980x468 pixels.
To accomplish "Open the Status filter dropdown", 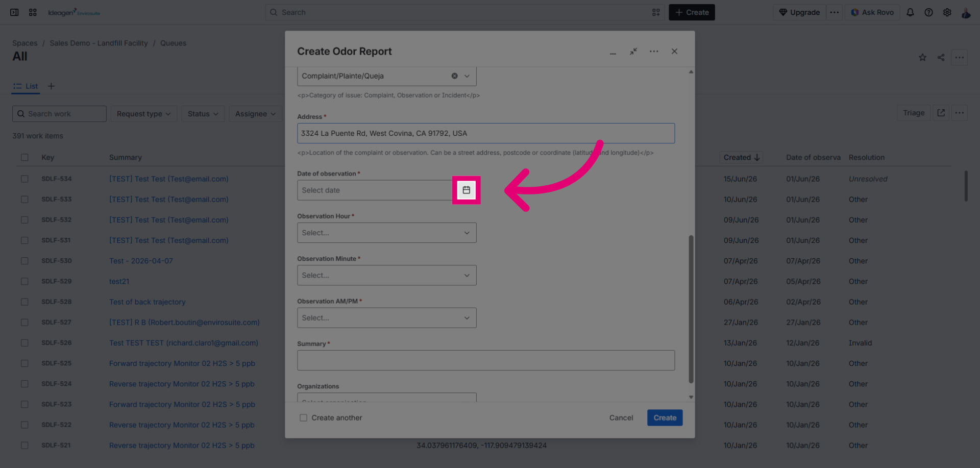I will [x=203, y=114].
